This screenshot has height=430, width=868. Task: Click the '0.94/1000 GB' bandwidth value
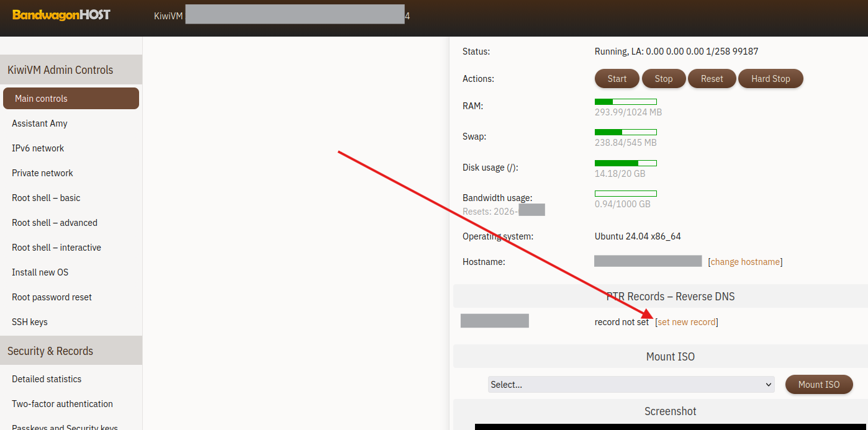pyautogui.click(x=623, y=204)
